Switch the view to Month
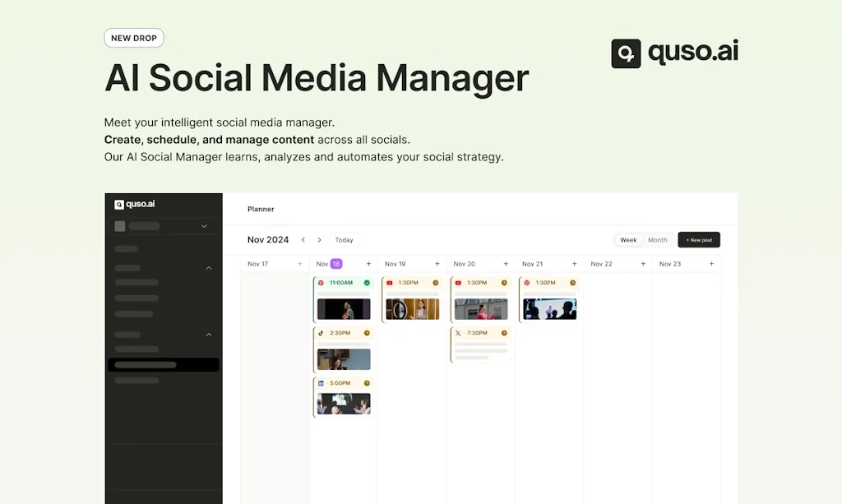Viewport: 842px width, 504px height. [657, 240]
